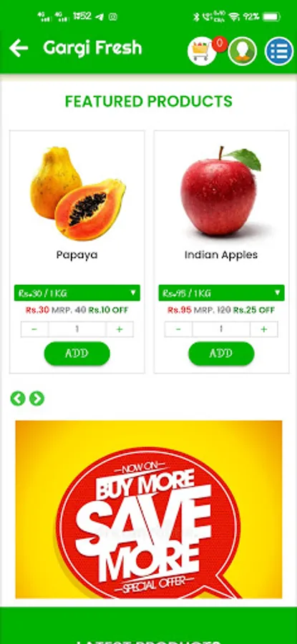Expand Indian Apples Rs.95 / 1KG dropdown
This screenshot has height=644, width=297.
click(221, 293)
